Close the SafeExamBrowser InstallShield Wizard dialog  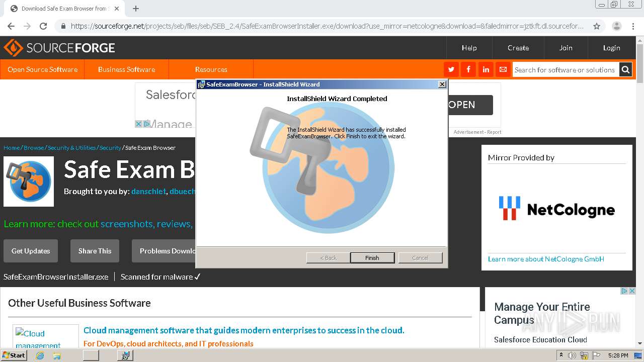(442, 84)
